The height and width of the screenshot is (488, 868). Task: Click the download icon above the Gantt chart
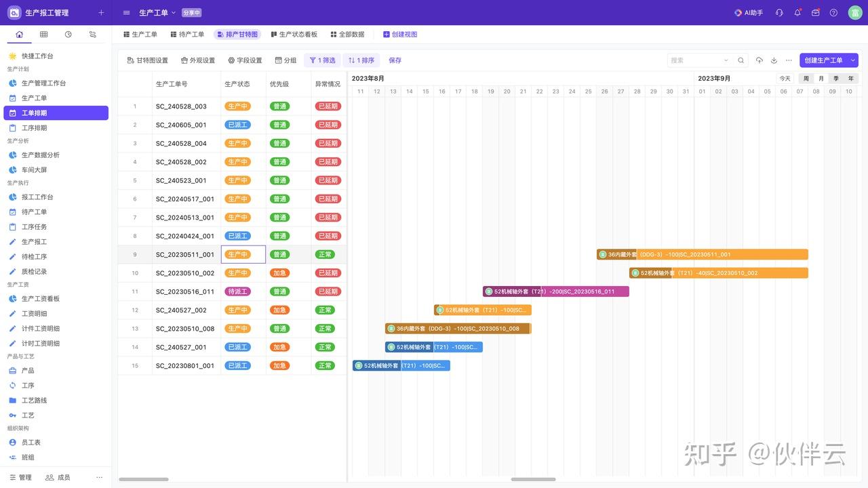(x=774, y=60)
